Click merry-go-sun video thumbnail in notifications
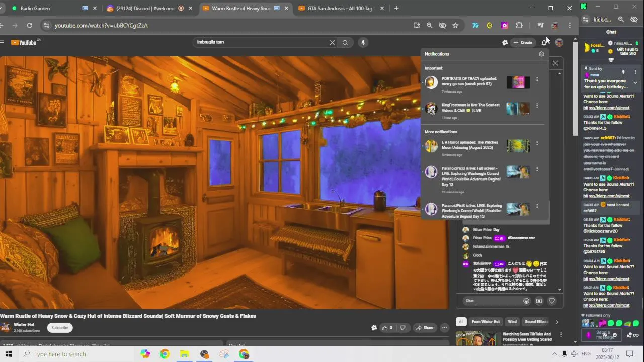644x362 pixels. click(x=518, y=82)
